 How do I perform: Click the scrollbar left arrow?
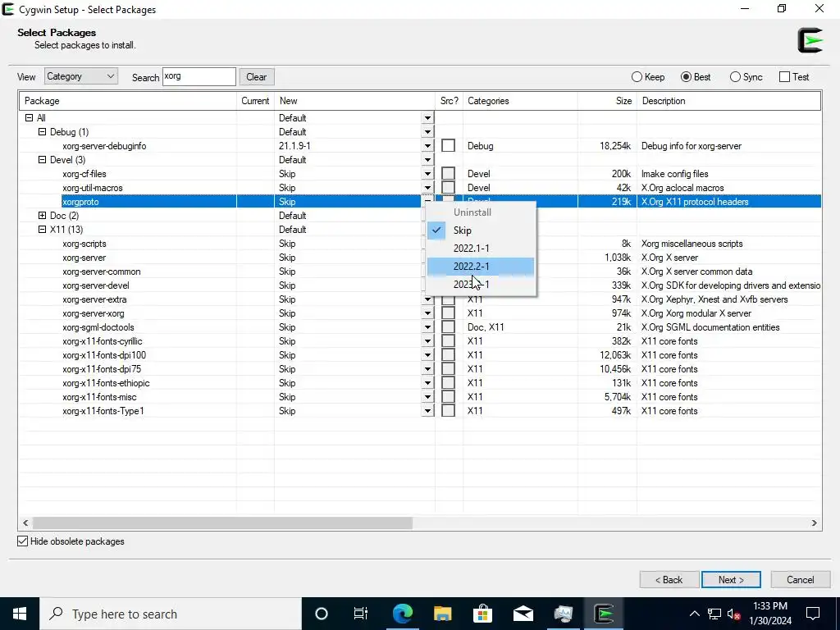pyautogui.click(x=25, y=523)
